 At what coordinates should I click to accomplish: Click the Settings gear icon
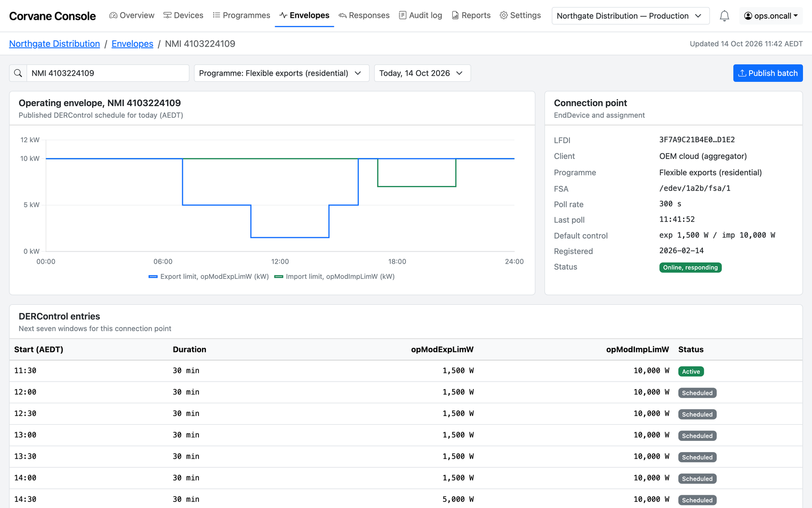503,15
